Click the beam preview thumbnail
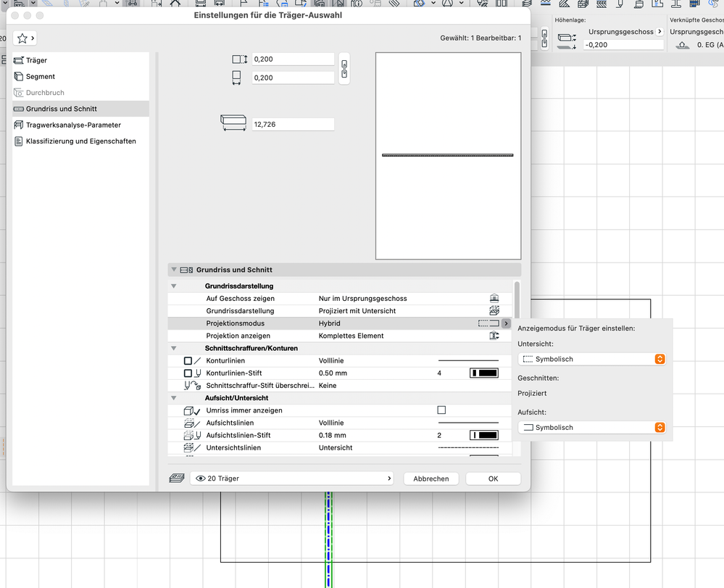724x588 pixels. coord(448,156)
